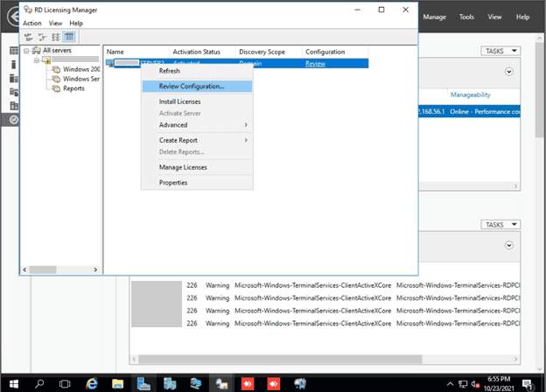Click the first toolbar icon in RD Licensing Manager
Image resolution: width=546 pixels, height=392 pixels.
tap(29, 37)
